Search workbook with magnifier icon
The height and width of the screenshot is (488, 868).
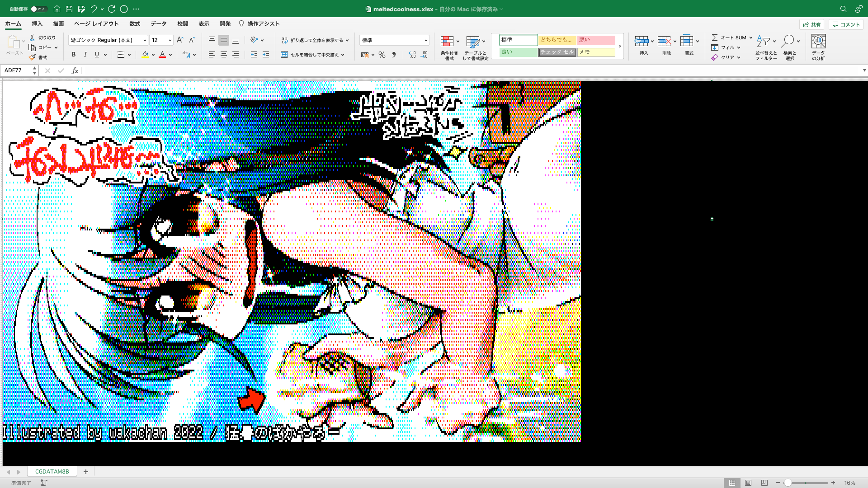(x=843, y=9)
